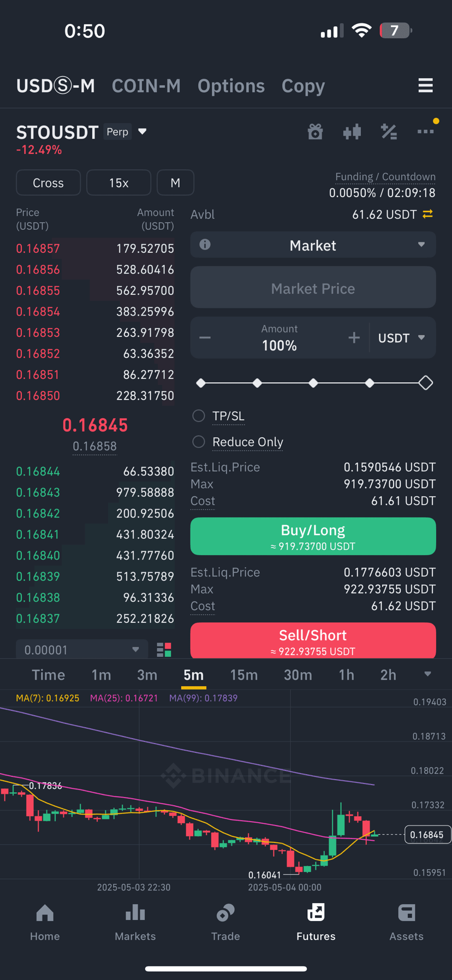
Task: Open the Market order type dropdown
Action: [313, 245]
